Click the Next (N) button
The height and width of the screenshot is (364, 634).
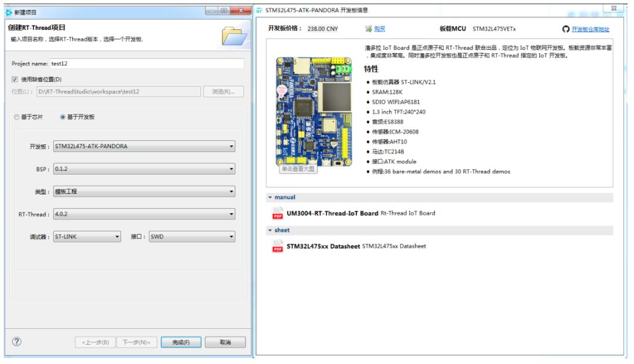click(x=136, y=342)
